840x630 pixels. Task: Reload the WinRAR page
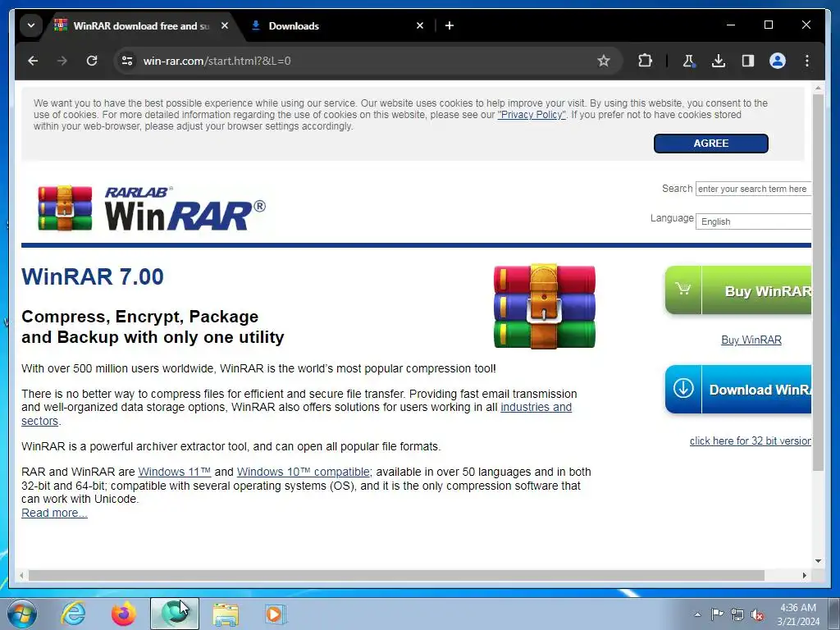[92, 61]
